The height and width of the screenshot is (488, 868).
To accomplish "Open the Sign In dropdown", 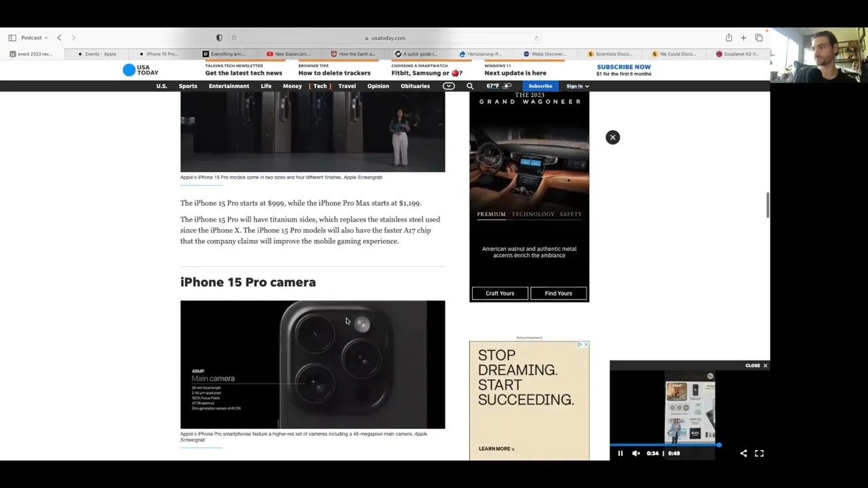I will (x=578, y=86).
